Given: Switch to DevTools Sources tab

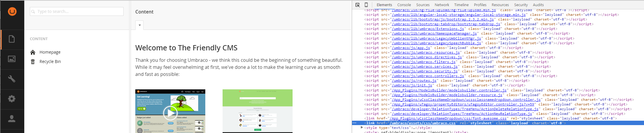Looking at the screenshot, I should point(423,5).
